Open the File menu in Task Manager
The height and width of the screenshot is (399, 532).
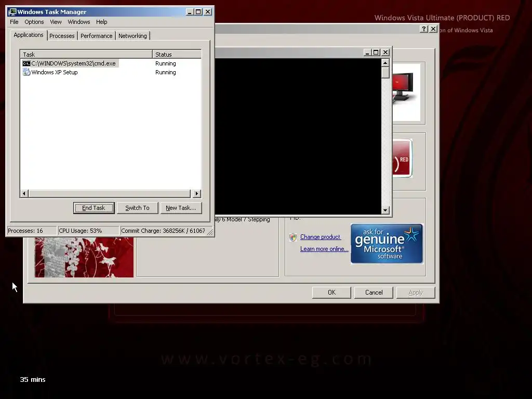click(x=14, y=22)
